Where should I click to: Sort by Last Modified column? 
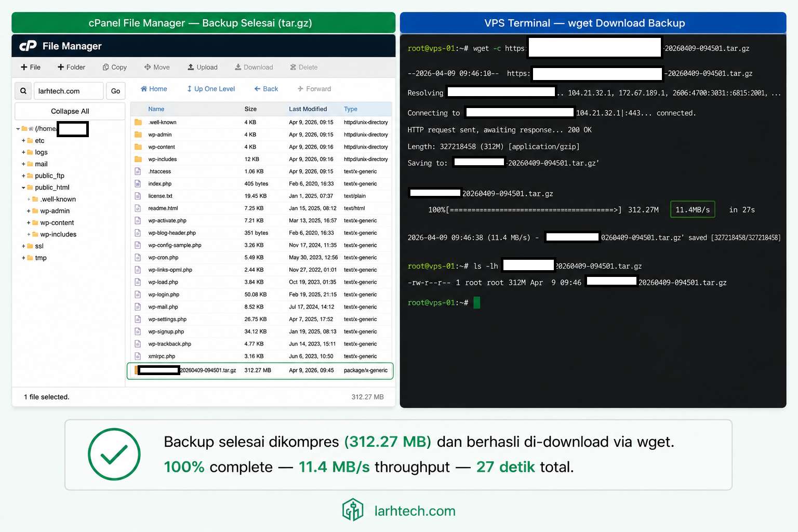[x=308, y=109]
